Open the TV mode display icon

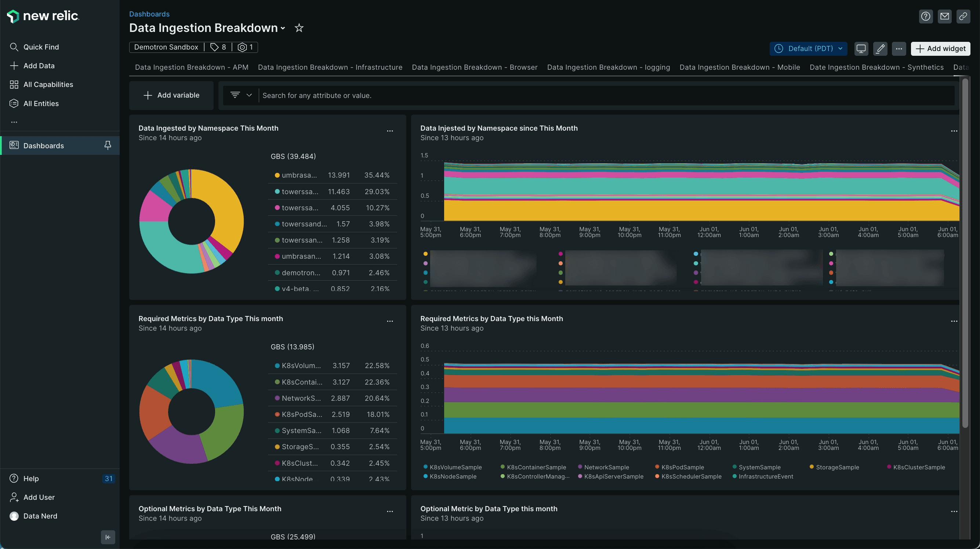[x=861, y=49]
